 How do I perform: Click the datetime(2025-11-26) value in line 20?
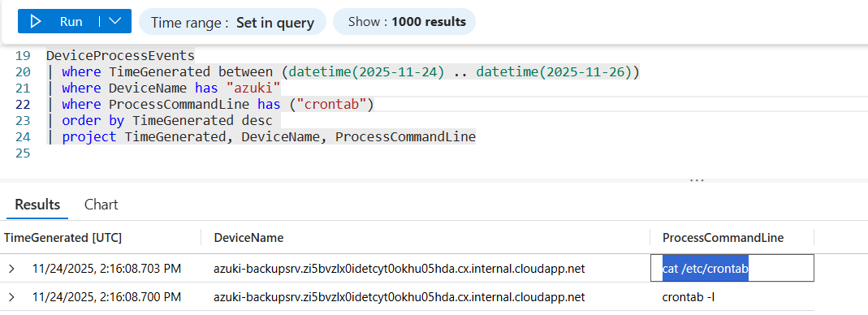point(554,71)
